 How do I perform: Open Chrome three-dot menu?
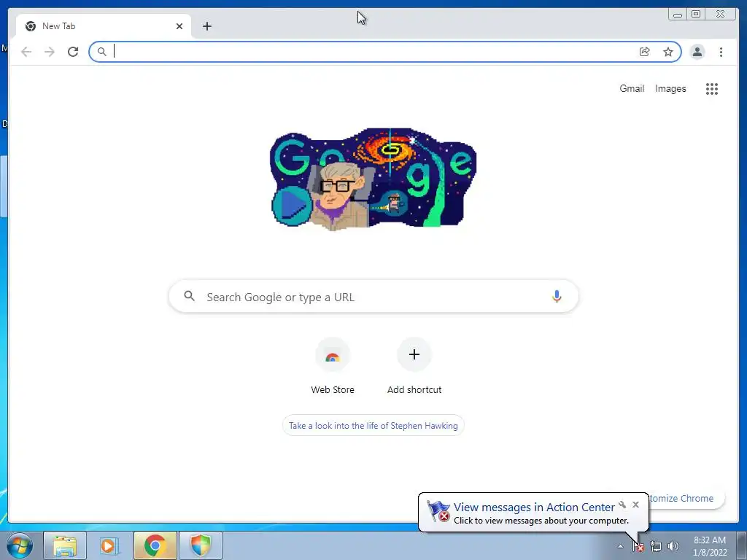[721, 52]
